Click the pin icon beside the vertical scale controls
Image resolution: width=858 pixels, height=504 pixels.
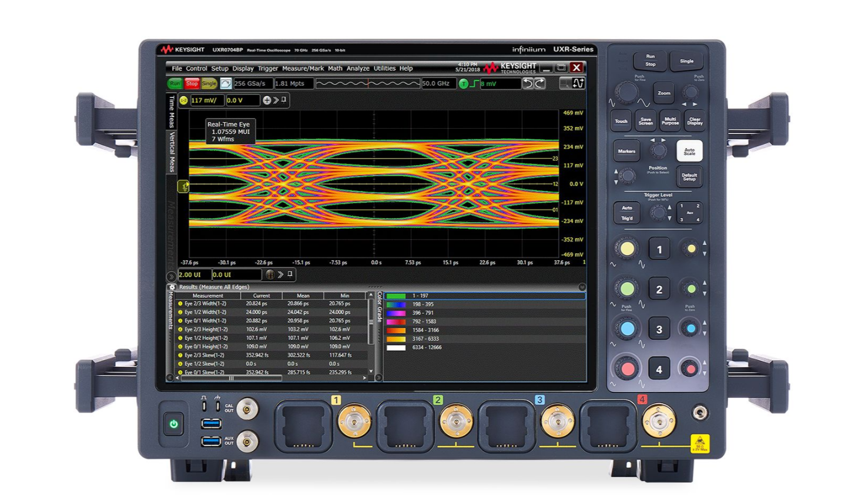click(285, 100)
